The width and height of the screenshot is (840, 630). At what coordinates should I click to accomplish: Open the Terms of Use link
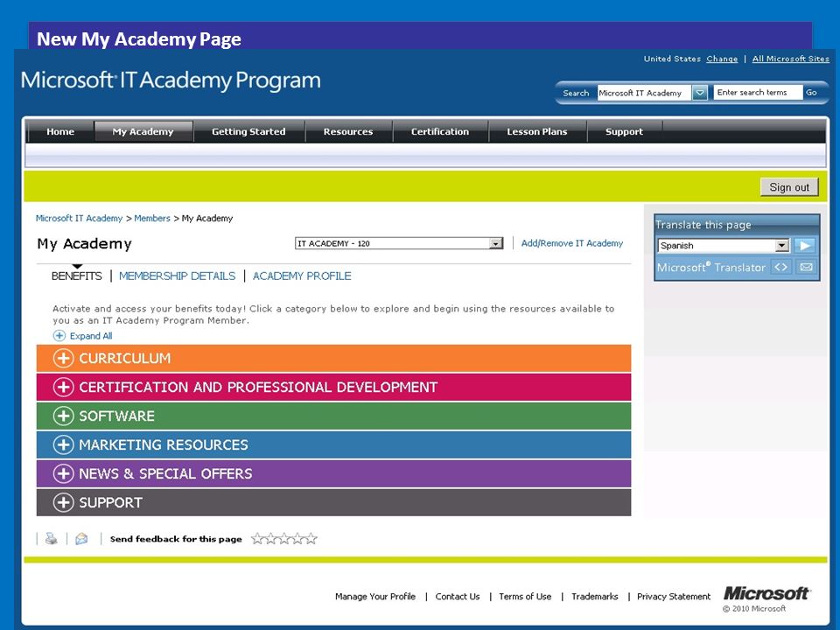(525, 597)
